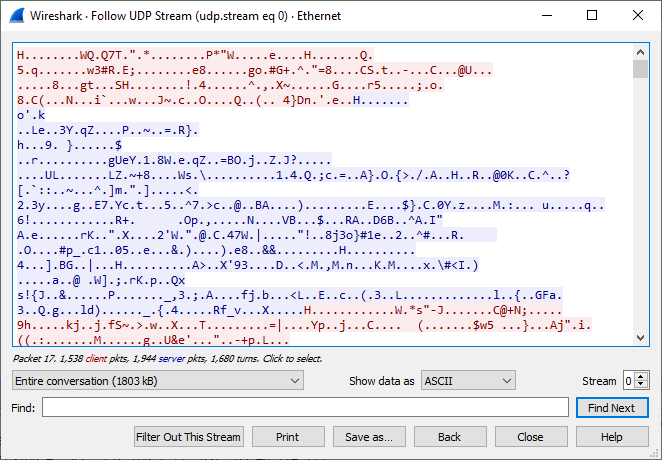Open the Show data as ASCII dropdown

[x=468, y=381]
